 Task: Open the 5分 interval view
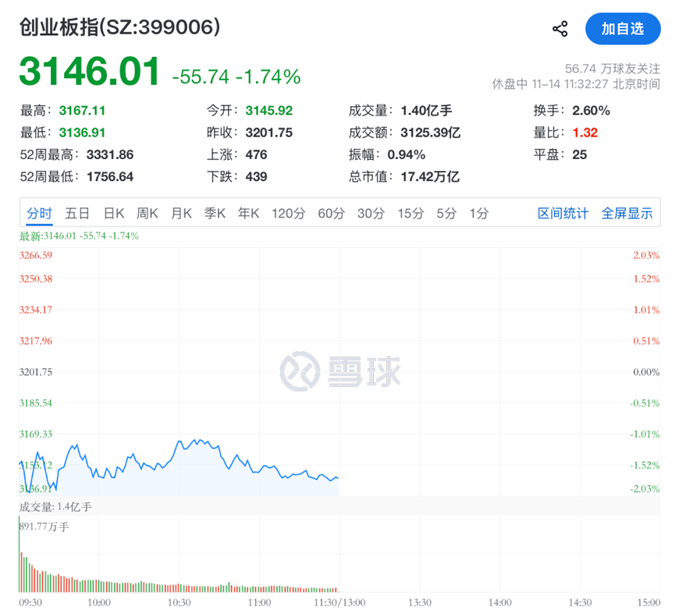446,213
